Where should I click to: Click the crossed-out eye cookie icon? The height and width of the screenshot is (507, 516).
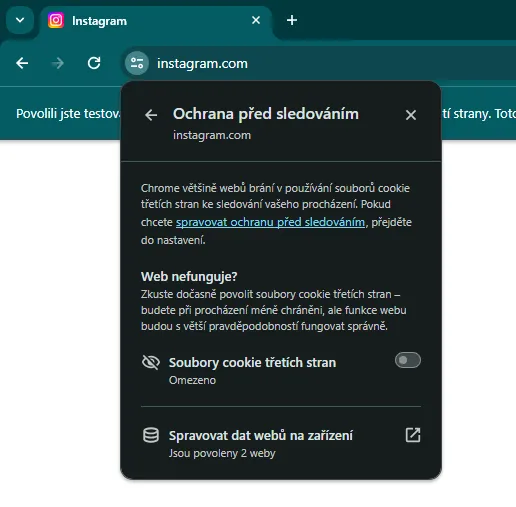(151, 362)
